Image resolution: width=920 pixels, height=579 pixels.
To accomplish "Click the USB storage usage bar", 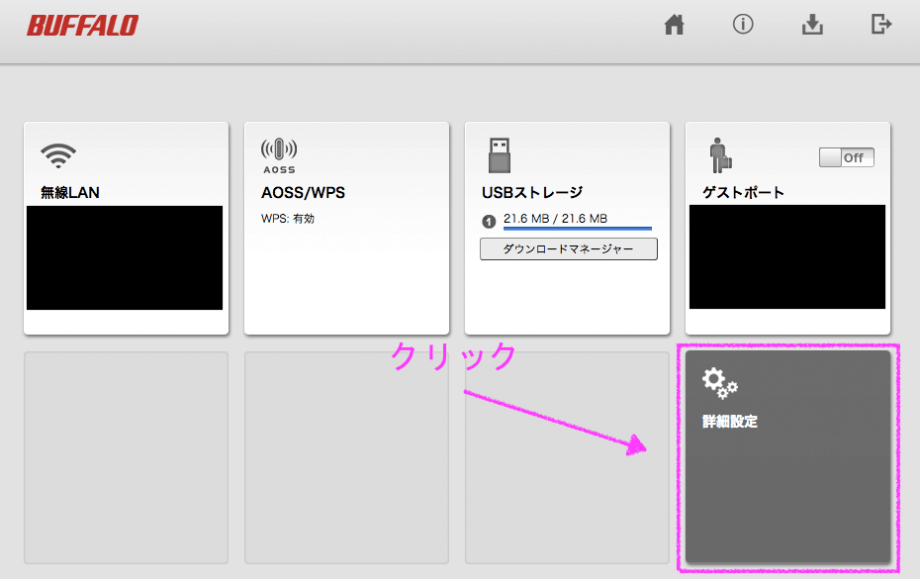I will (577, 228).
